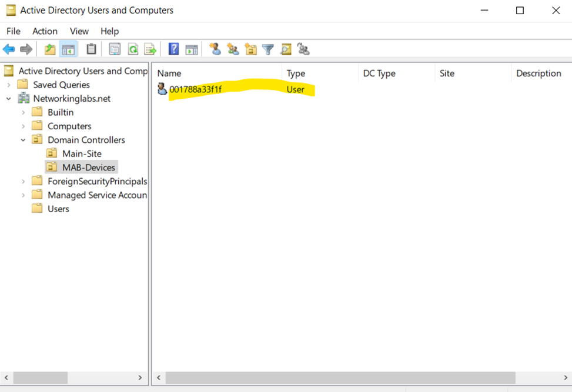
Task: Select the Computers folder
Action: tap(69, 126)
